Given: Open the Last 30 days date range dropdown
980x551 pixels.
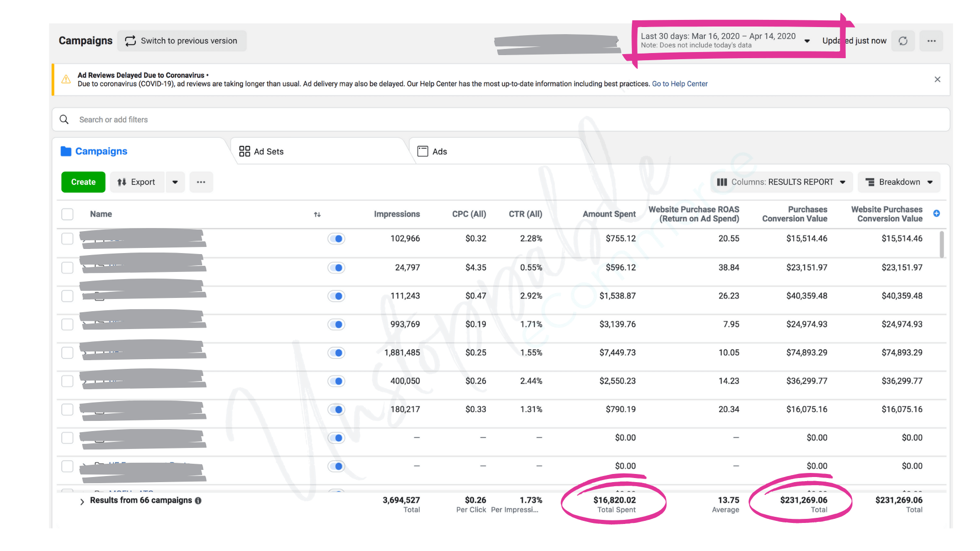Looking at the screenshot, I should (725, 40).
